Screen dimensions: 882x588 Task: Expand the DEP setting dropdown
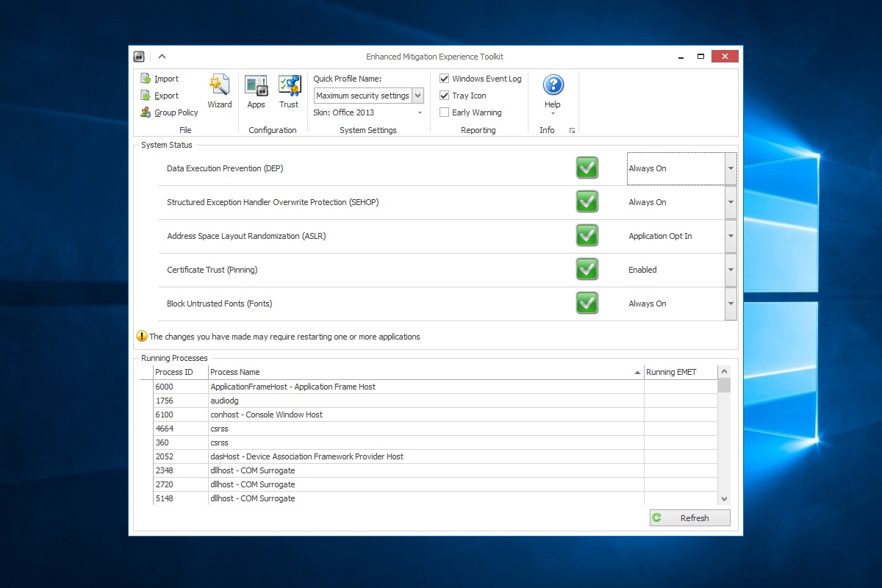coord(731,168)
